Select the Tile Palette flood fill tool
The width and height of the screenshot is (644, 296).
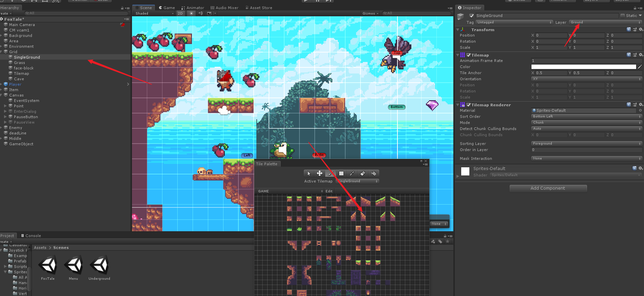[x=374, y=173]
